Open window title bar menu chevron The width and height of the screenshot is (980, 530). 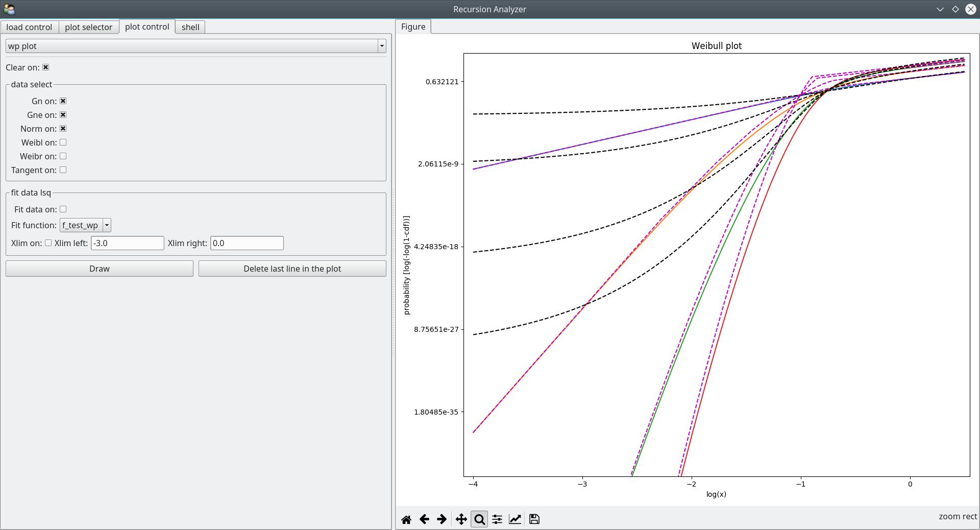pos(940,9)
